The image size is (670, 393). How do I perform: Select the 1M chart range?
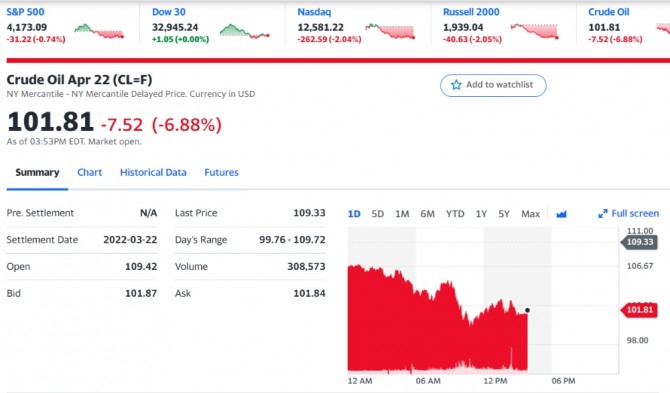(402, 214)
